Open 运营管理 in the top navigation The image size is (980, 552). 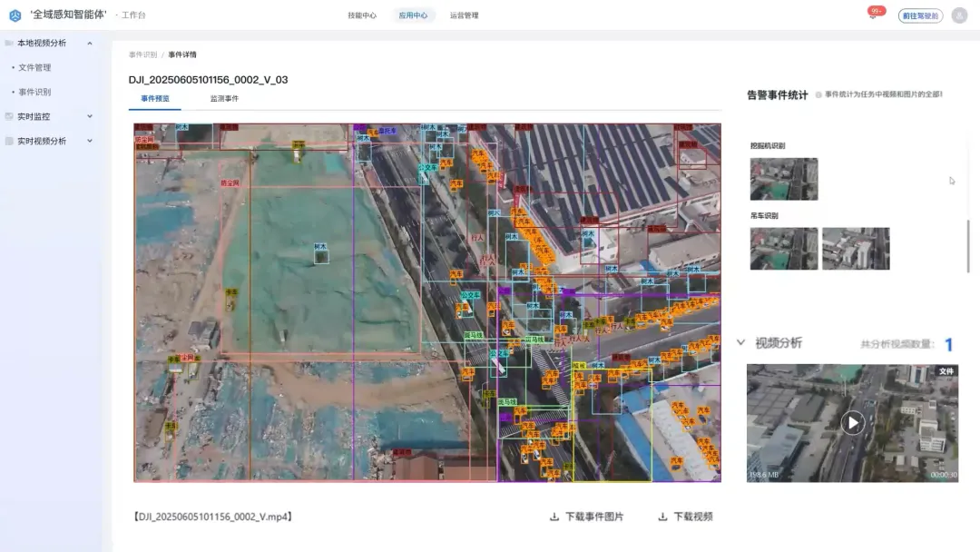click(x=464, y=15)
